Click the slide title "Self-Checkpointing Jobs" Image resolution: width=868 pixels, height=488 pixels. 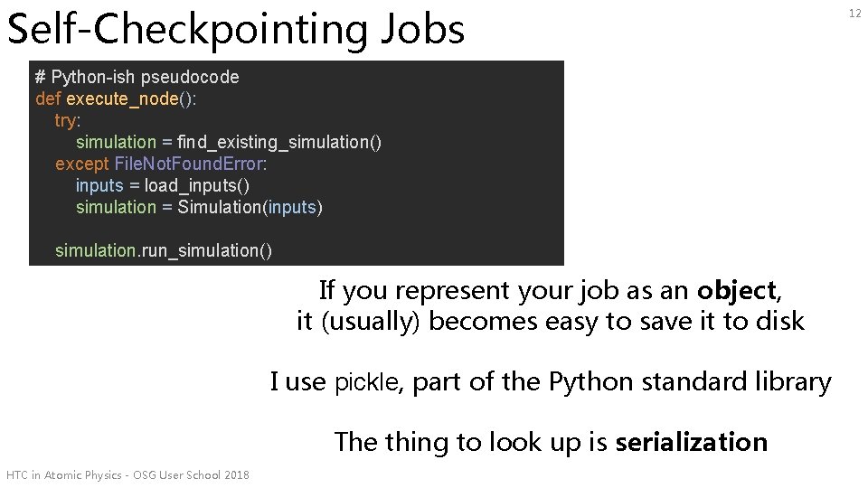pyautogui.click(x=235, y=29)
